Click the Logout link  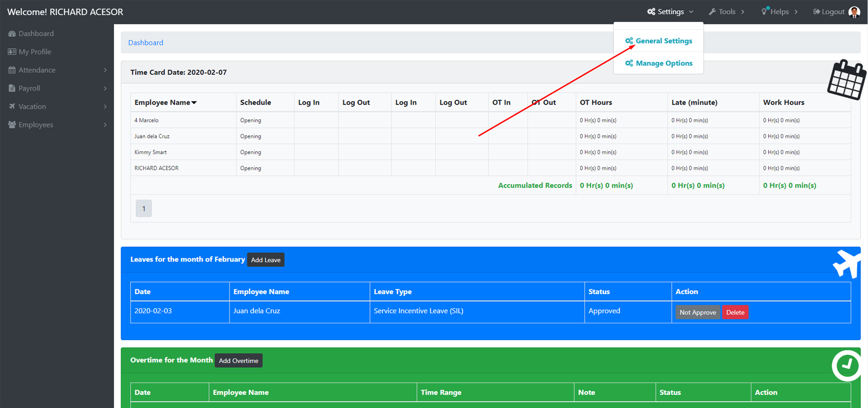point(829,11)
